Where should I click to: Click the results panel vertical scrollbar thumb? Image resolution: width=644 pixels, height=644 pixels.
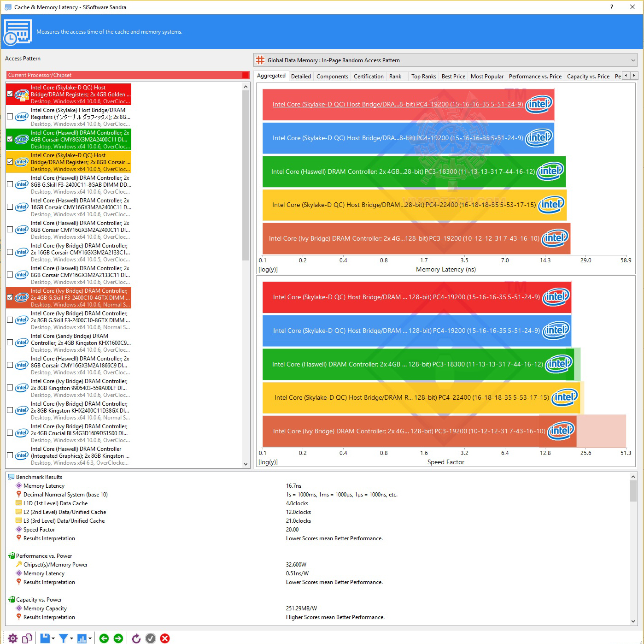(633, 491)
